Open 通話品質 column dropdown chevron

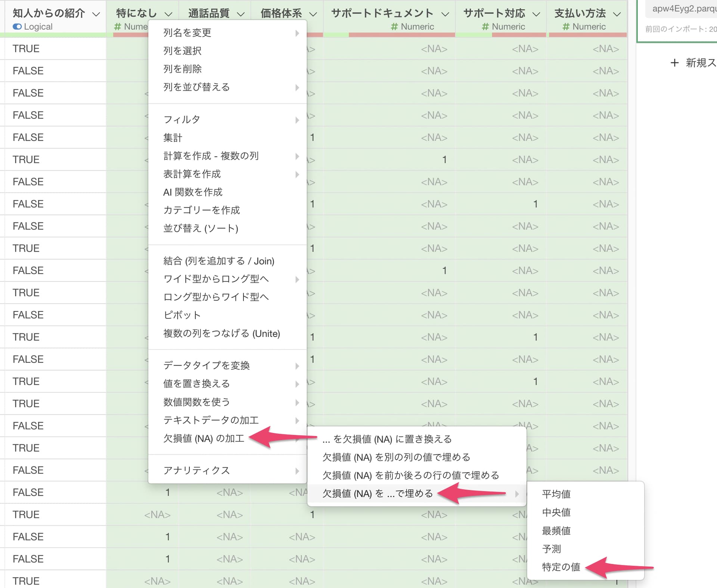(x=241, y=14)
